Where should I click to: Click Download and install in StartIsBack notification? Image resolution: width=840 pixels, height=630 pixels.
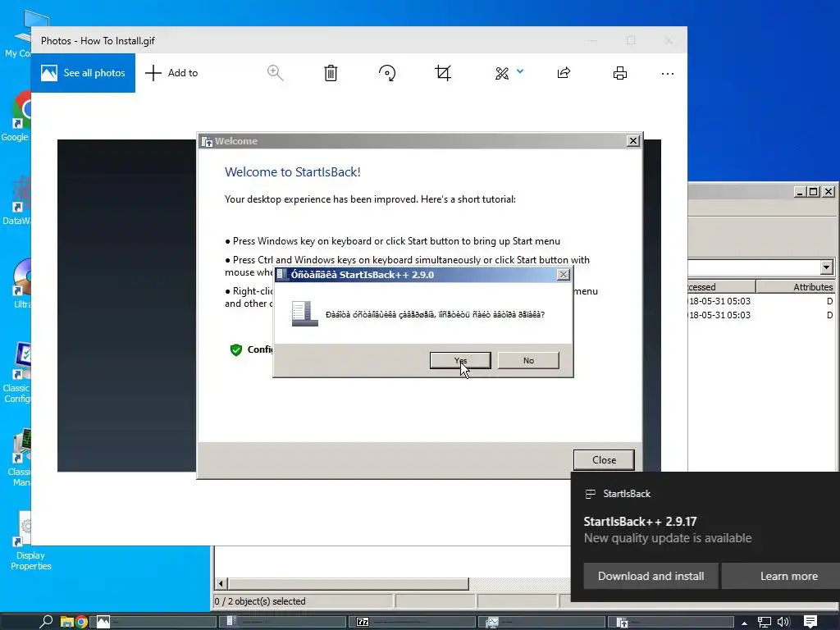(x=651, y=576)
